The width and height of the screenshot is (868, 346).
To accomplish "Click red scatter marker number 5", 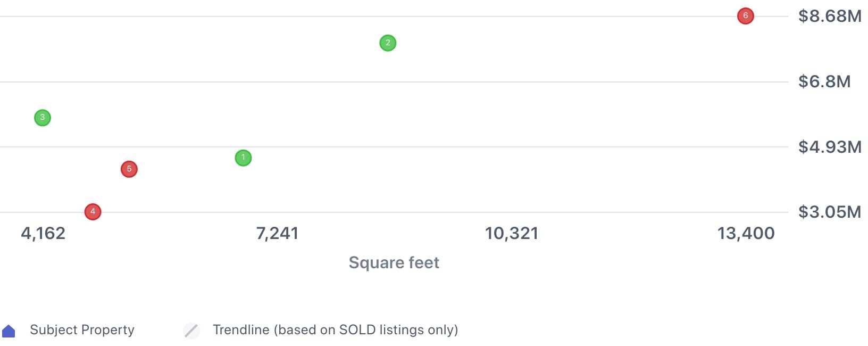I will (x=129, y=169).
